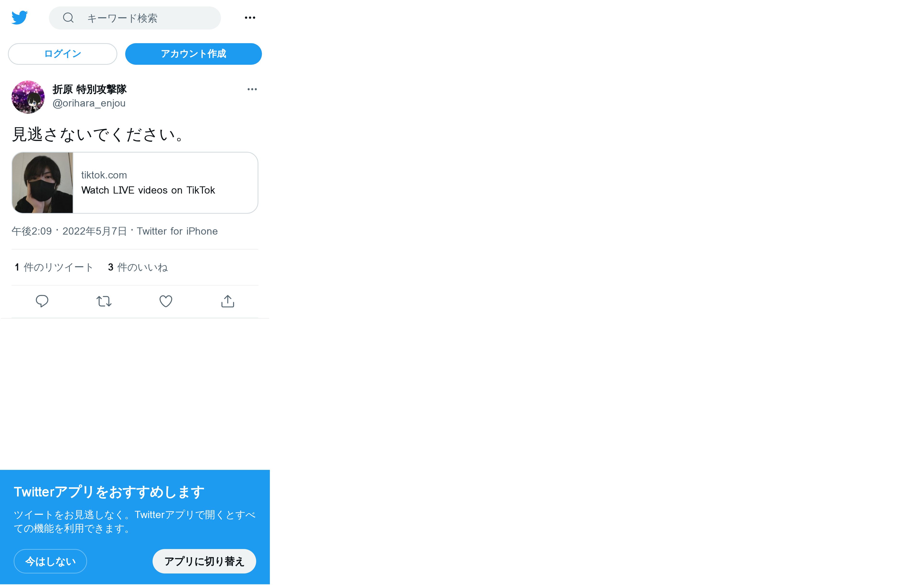924x585 pixels.
Task: Open the top three-dot more menu
Action: (x=250, y=18)
